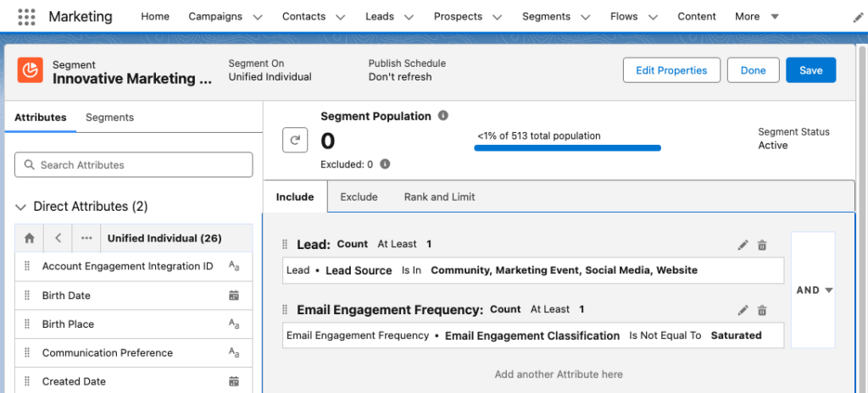The image size is (868, 393).
Task: Click the pencil edit icon in nav bar
Action: [859, 19]
